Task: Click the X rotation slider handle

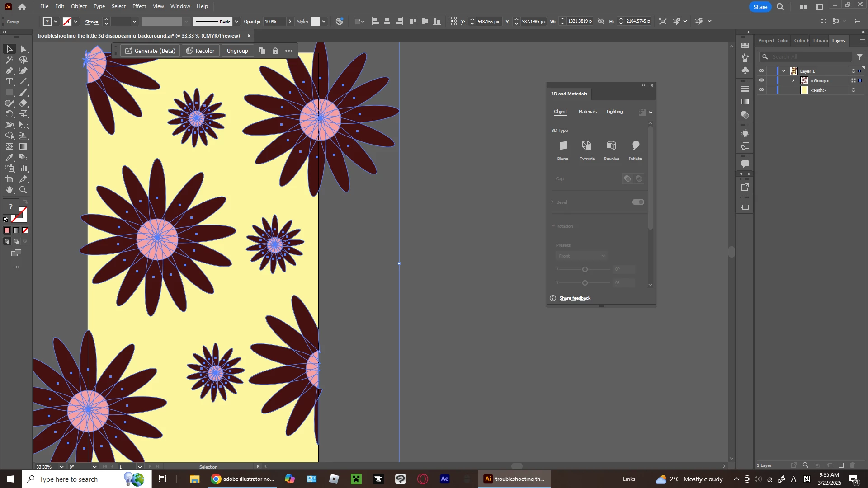Action: click(x=585, y=269)
